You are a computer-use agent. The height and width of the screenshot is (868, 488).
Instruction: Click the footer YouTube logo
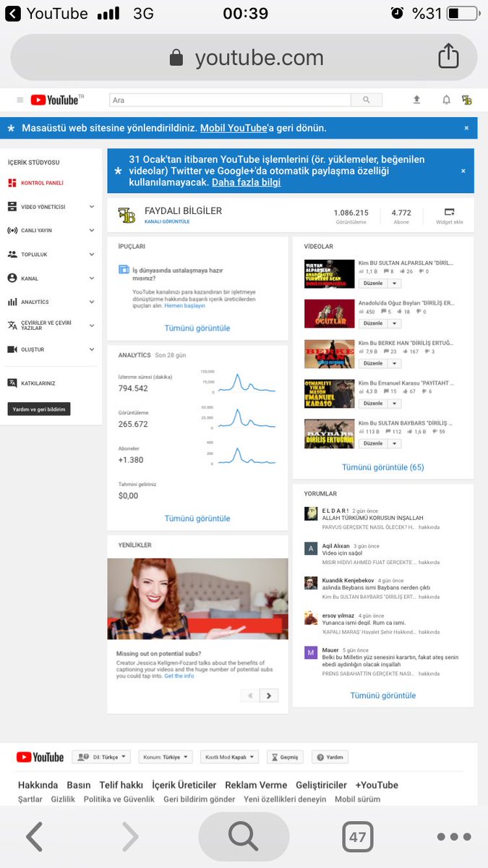(x=40, y=757)
